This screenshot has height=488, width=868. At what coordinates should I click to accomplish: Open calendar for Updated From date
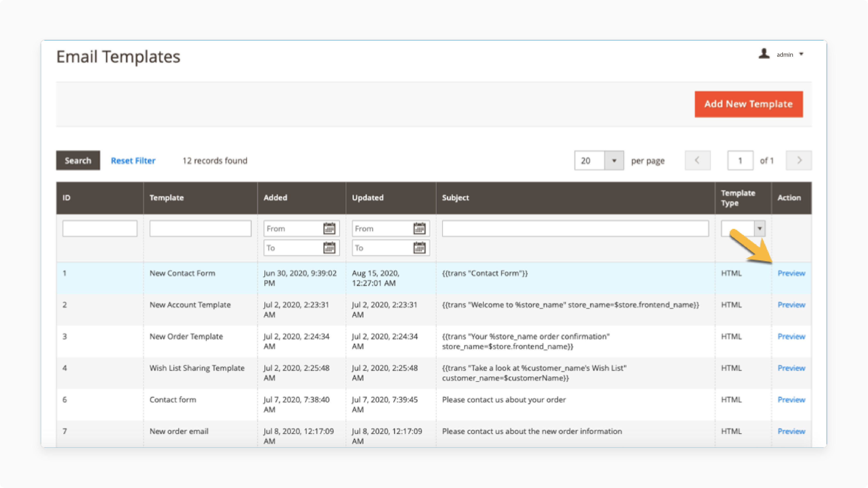coord(419,229)
